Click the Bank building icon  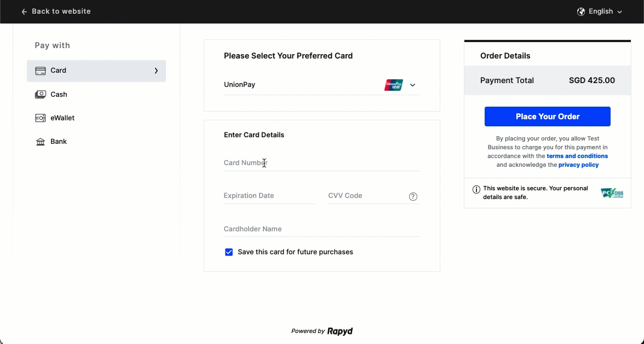click(x=41, y=142)
